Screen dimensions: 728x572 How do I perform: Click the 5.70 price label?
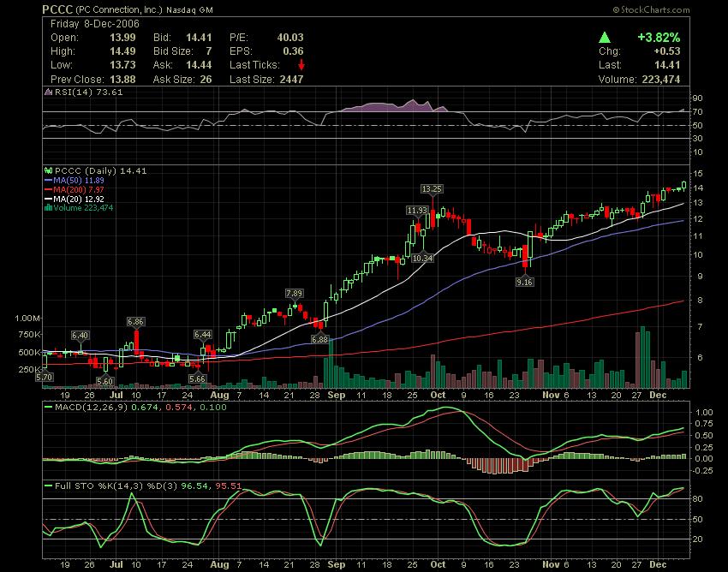pyautogui.click(x=44, y=377)
